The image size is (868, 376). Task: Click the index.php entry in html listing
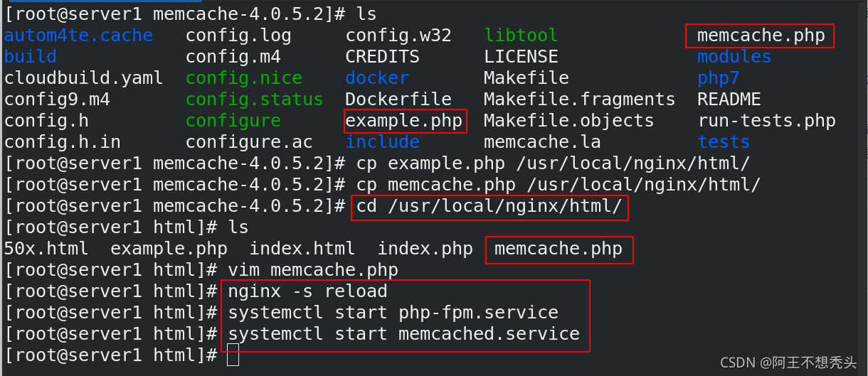pos(425,249)
